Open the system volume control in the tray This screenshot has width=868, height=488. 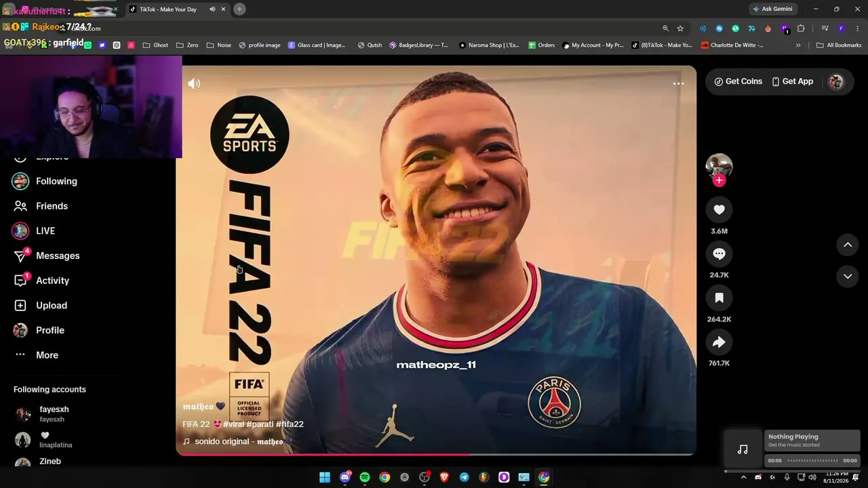pos(812,477)
